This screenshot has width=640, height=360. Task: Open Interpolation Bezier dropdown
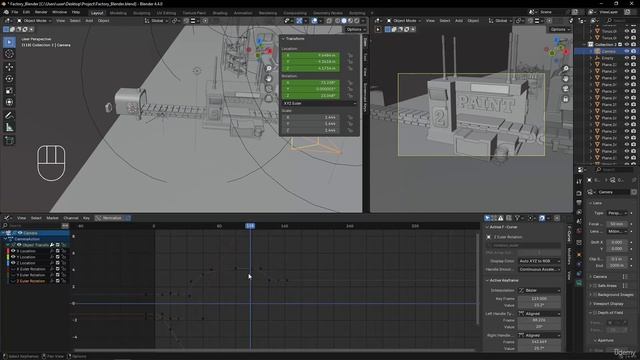[539, 291]
